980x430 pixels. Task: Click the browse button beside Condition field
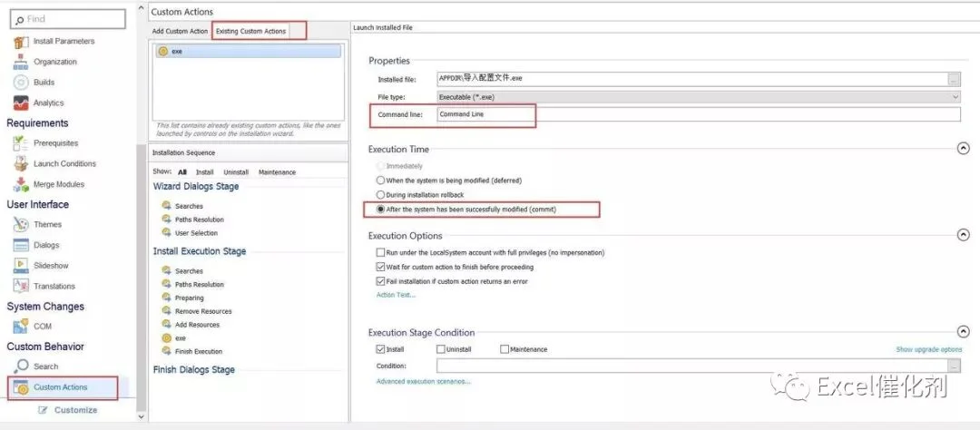954,366
